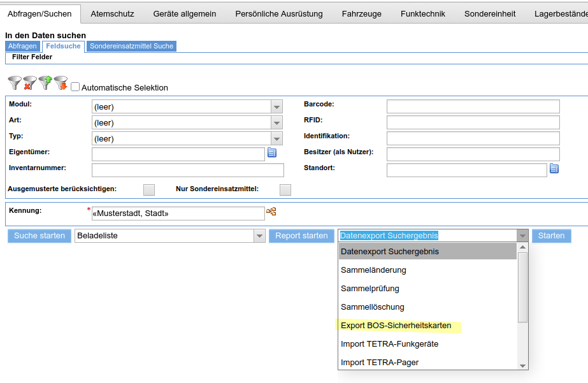Viewport: 588px width, 383px height.
Task: Open the Sondereinsatzmittel Suche tab
Action: coord(132,46)
